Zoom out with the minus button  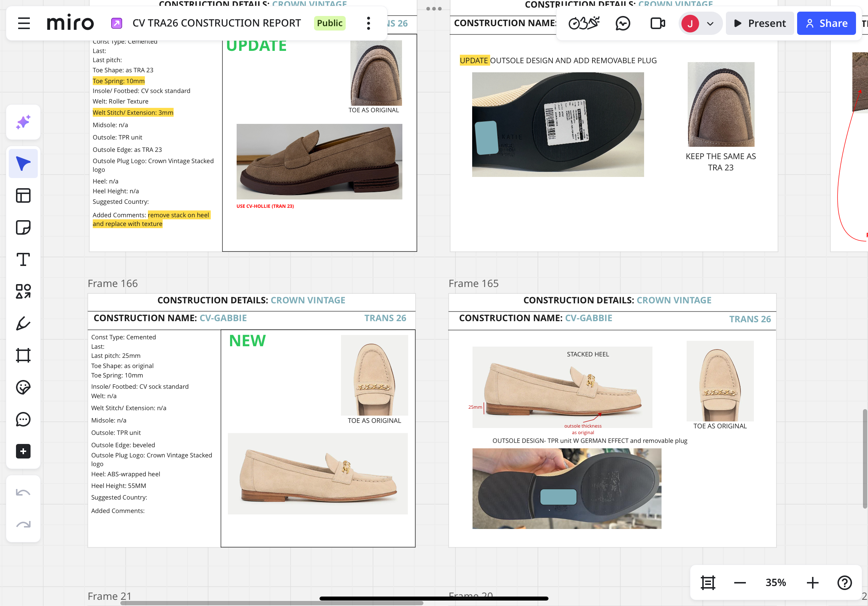739,583
